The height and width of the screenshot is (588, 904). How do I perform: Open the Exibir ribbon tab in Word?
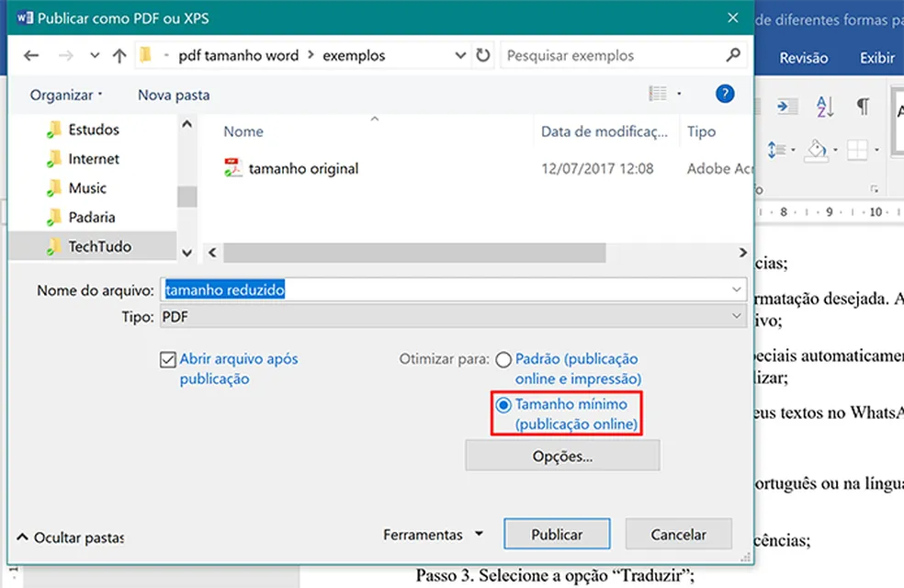(x=877, y=58)
